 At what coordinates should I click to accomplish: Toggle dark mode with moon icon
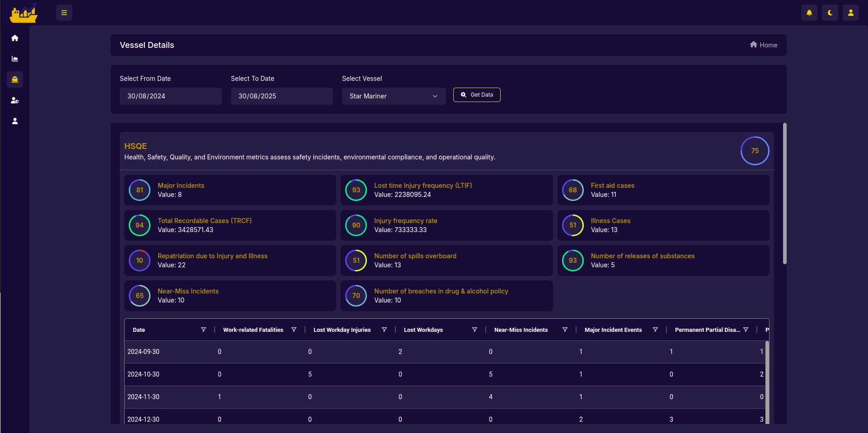(x=830, y=13)
